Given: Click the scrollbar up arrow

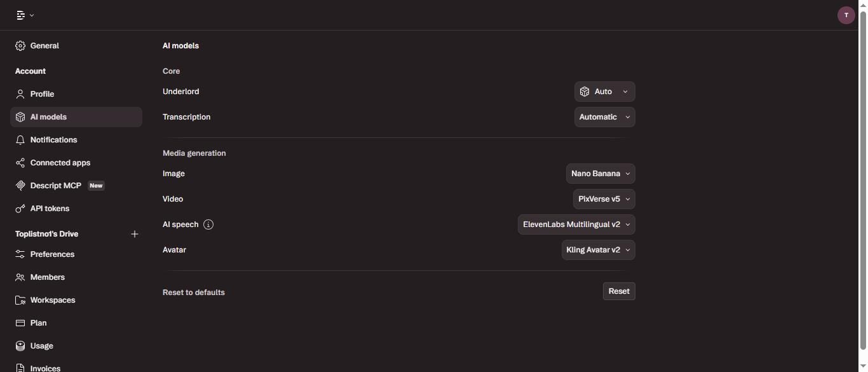Looking at the screenshot, I should (863, 5).
